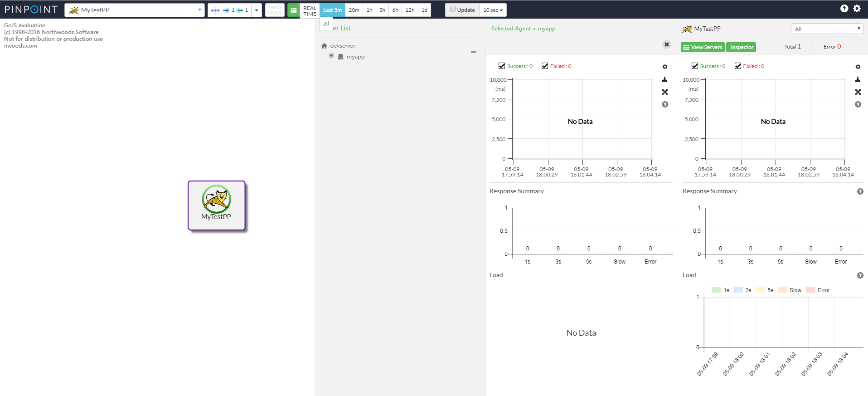Toggle the Error legend swatch in Load chart
The width and height of the screenshot is (868, 396).
pos(810,290)
